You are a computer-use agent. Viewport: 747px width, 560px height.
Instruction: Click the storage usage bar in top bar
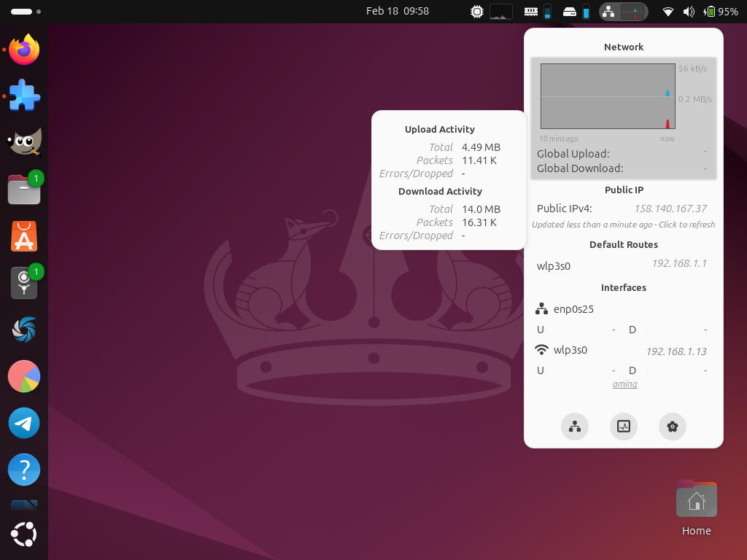coord(587,12)
